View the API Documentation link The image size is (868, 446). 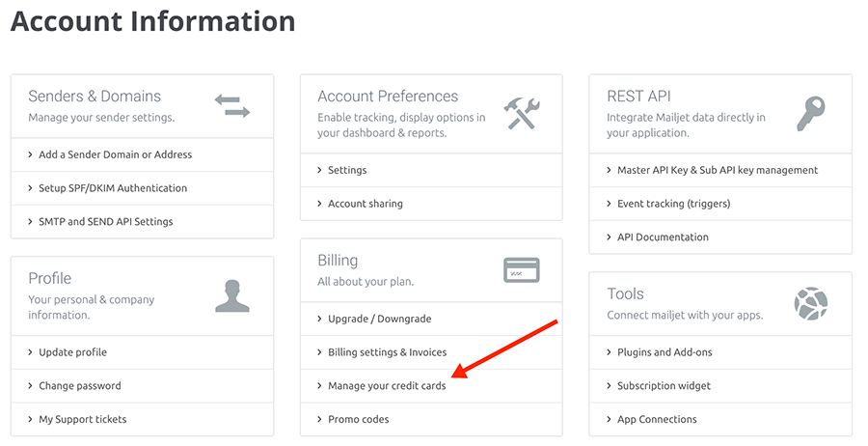(663, 237)
